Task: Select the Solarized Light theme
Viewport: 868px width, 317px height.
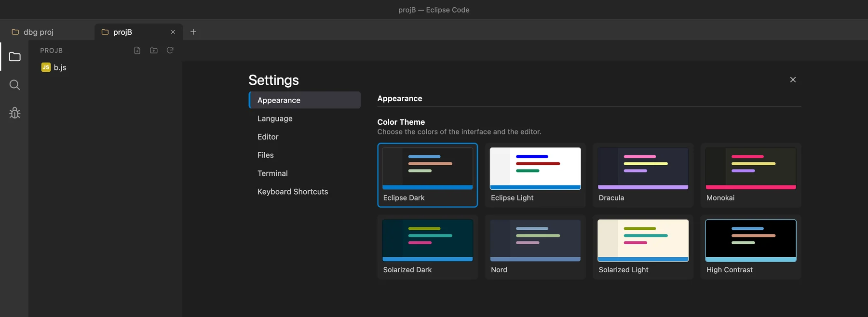Action: click(x=643, y=247)
